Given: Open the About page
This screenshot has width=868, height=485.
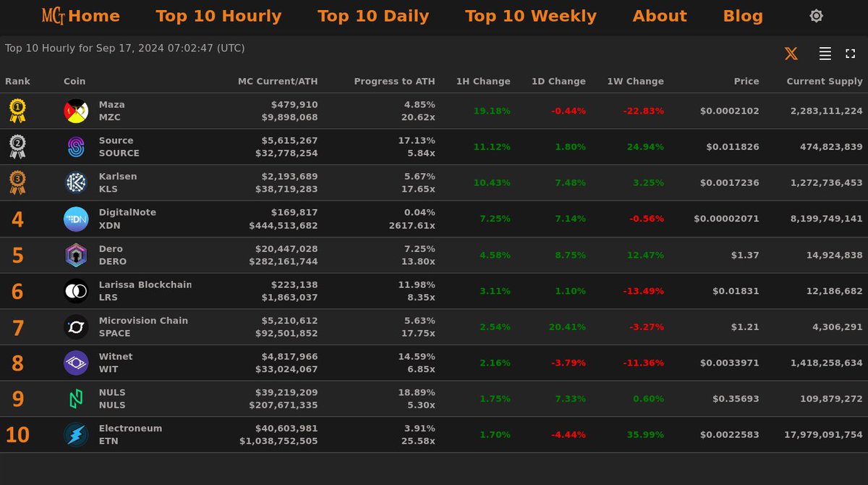Looking at the screenshot, I should (660, 16).
